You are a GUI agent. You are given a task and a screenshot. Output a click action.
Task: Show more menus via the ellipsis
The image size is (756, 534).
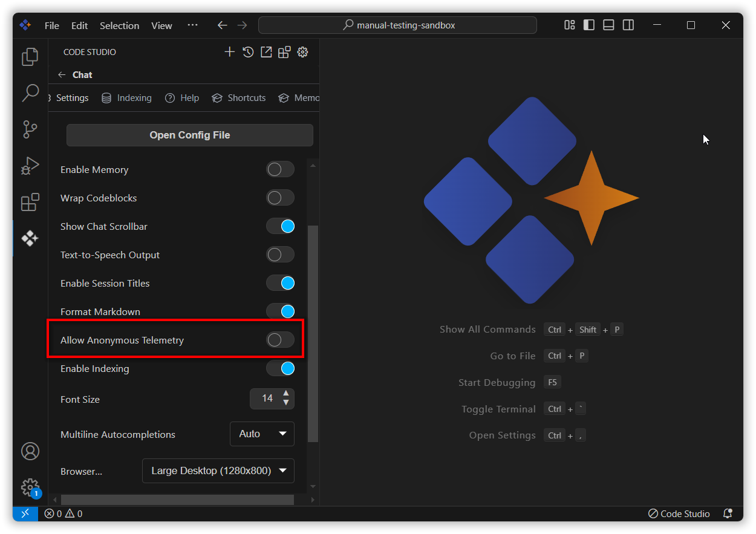point(192,25)
